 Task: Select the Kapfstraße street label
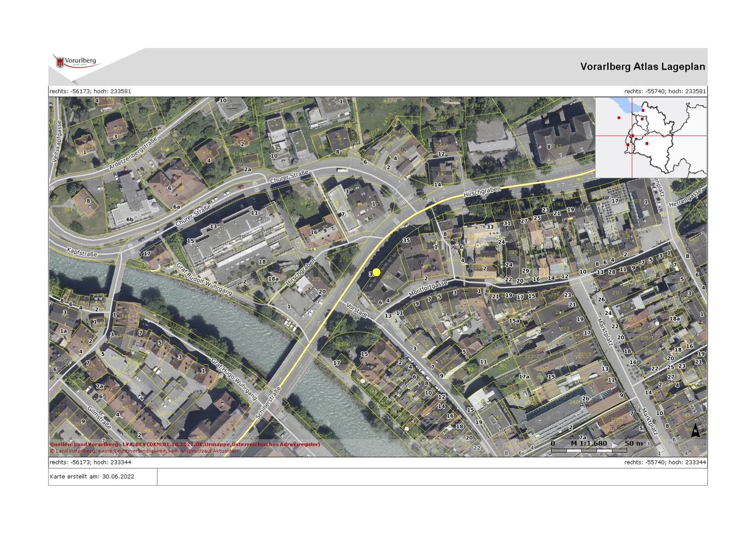(x=82, y=253)
